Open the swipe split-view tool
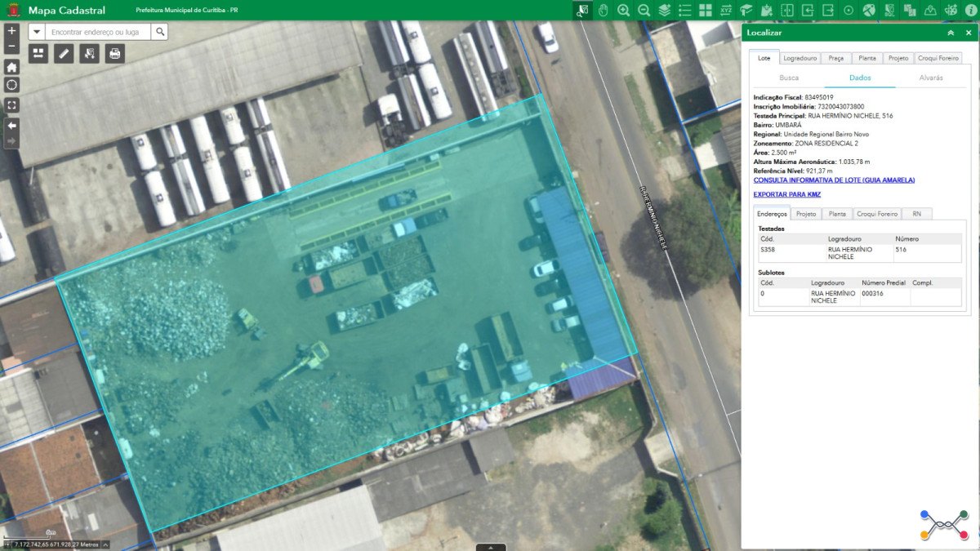The image size is (980, 551). 786,10
